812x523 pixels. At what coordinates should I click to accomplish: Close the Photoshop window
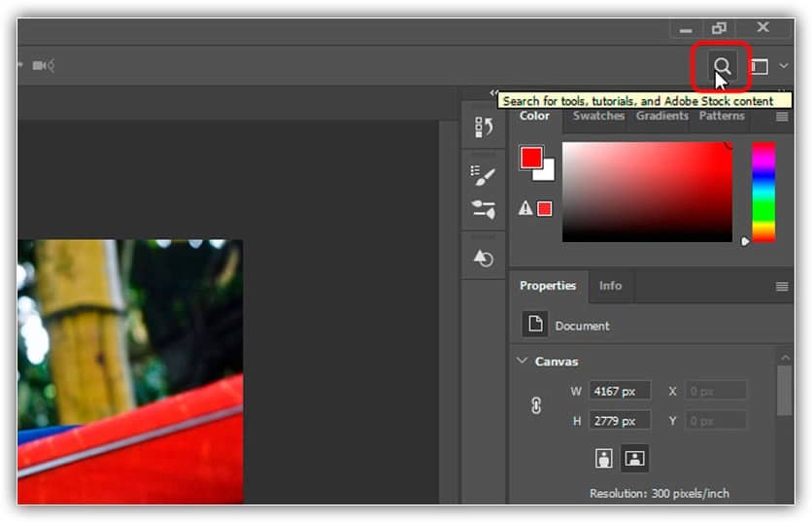tap(762, 27)
